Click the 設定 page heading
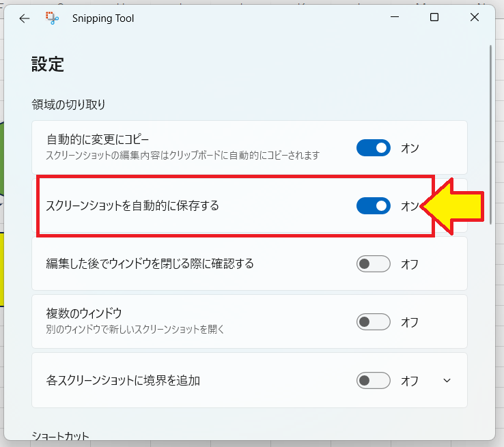 pyautogui.click(x=48, y=65)
